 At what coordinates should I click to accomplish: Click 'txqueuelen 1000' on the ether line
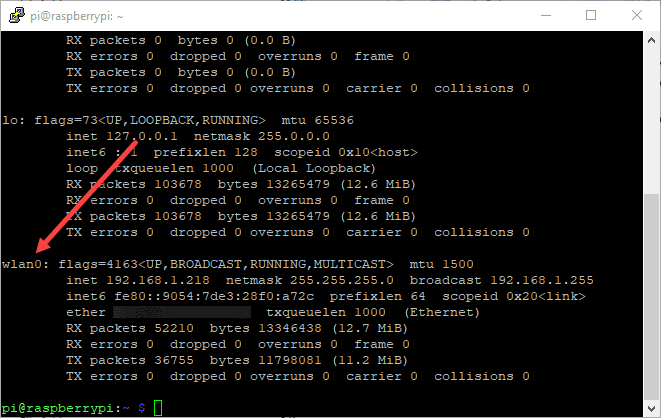pyautogui.click(x=326, y=312)
